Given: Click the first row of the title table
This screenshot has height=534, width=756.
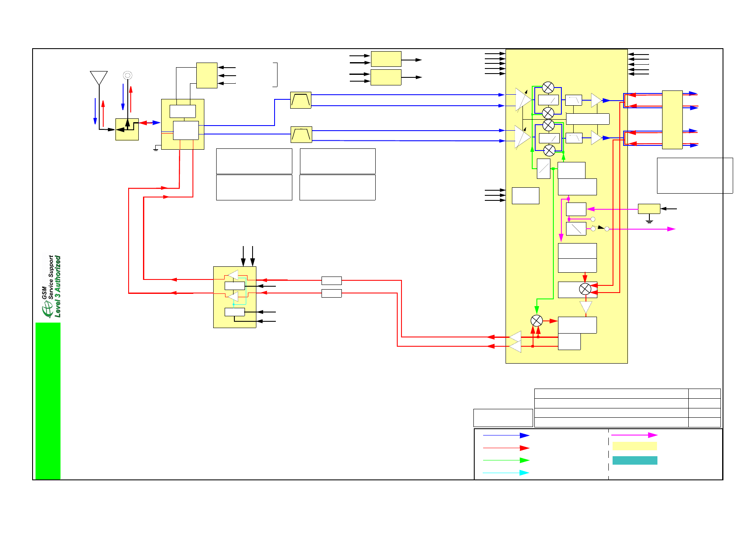Looking at the screenshot, I should 611,393.
